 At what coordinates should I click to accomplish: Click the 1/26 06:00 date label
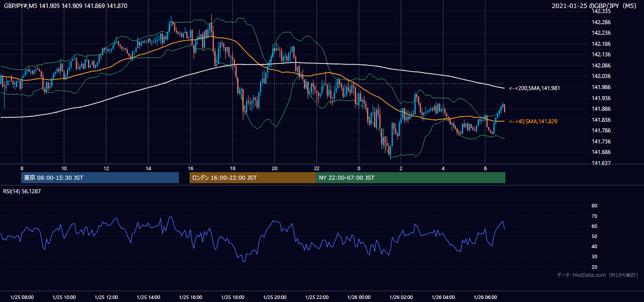coord(485,297)
